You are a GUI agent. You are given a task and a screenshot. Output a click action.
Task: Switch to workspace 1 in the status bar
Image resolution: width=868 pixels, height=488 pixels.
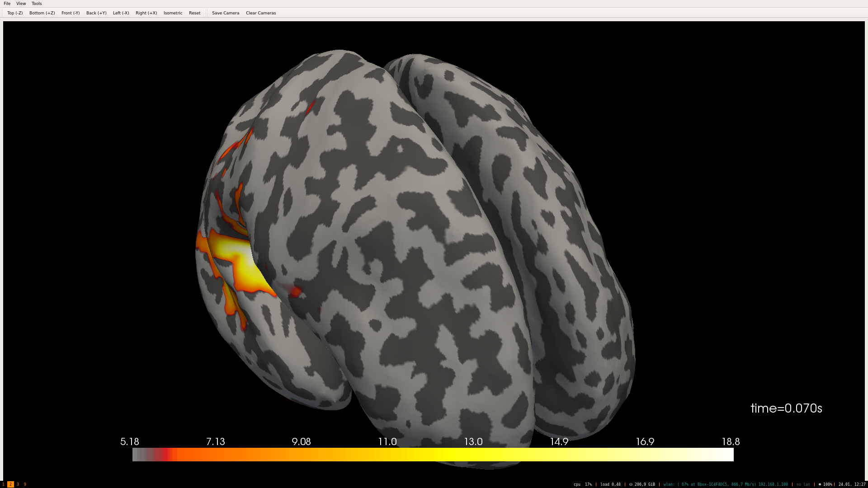[x=3, y=483]
